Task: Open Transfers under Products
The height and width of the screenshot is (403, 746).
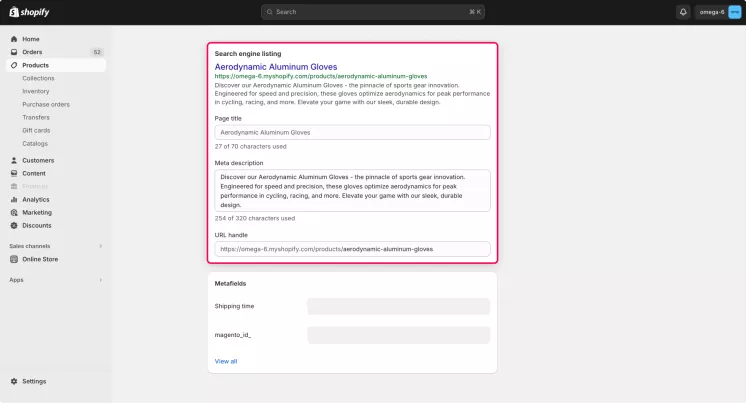Action: pos(36,117)
